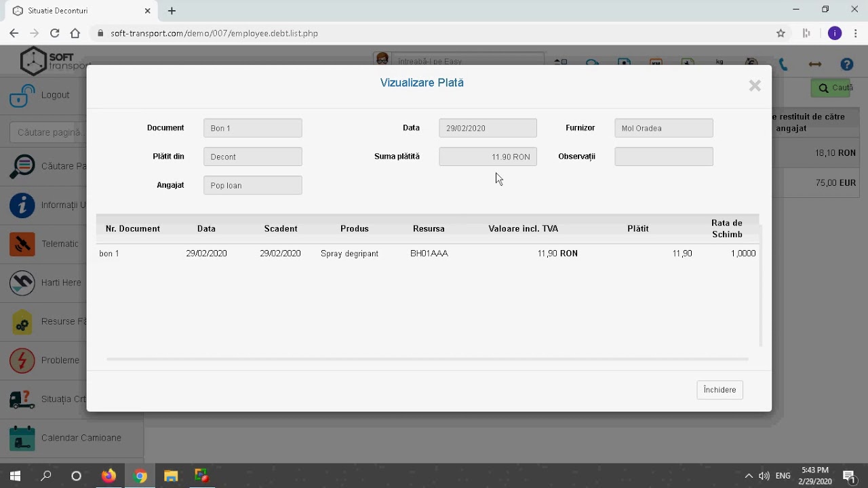Click the Chrome icon on the taskbar
The height and width of the screenshot is (488, 868).
pyautogui.click(x=140, y=476)
